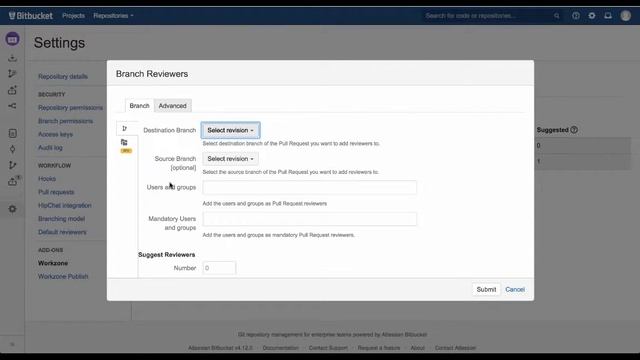Open the Pull requests icon in sidebar
This screenshot has height=360, width=640.
13,181
